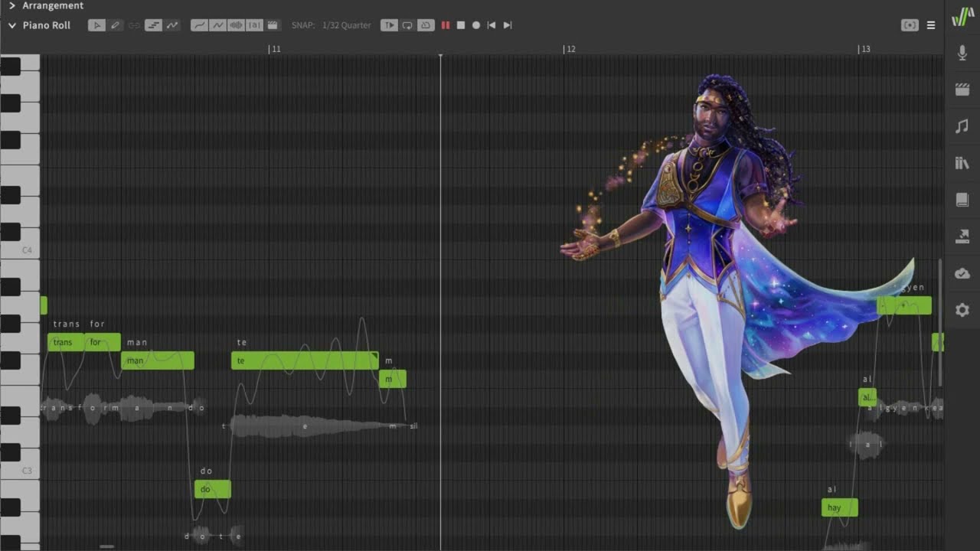Image resolution: width=980 pixels, height=551 pixels.
Task: Toggle the notes display mode icon
Action: point(153,25)
